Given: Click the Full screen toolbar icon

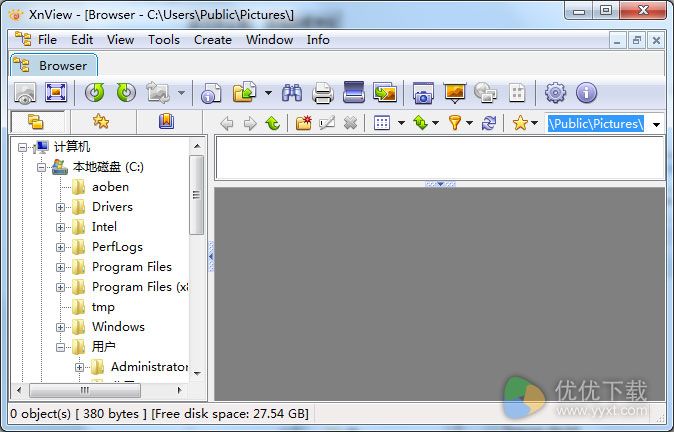Looking at the screenshot, I should [56, 92].
